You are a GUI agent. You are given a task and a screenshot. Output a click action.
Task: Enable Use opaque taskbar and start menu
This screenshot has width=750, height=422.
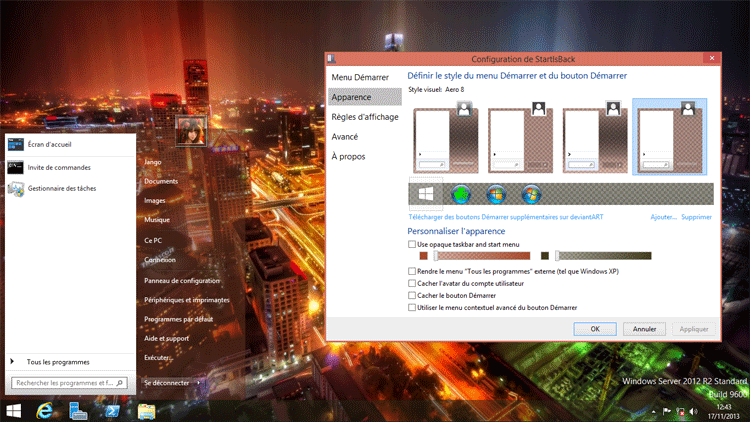(412, 244)
